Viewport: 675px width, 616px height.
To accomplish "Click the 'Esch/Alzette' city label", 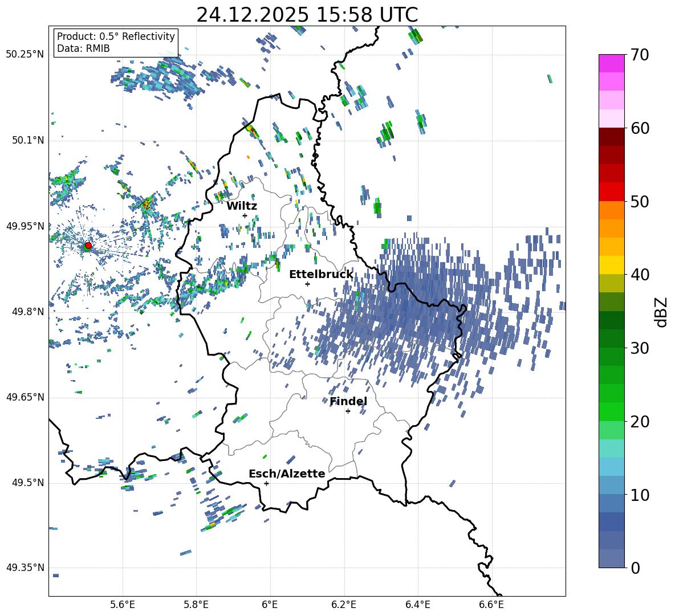I will pyautogui.click(x=287, y=474).
